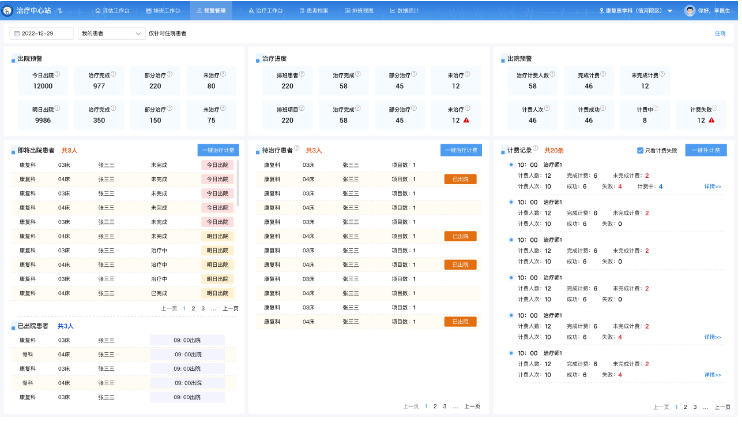
Task: Click help icon beside 排班项目
Action: (x=301, y=108)
